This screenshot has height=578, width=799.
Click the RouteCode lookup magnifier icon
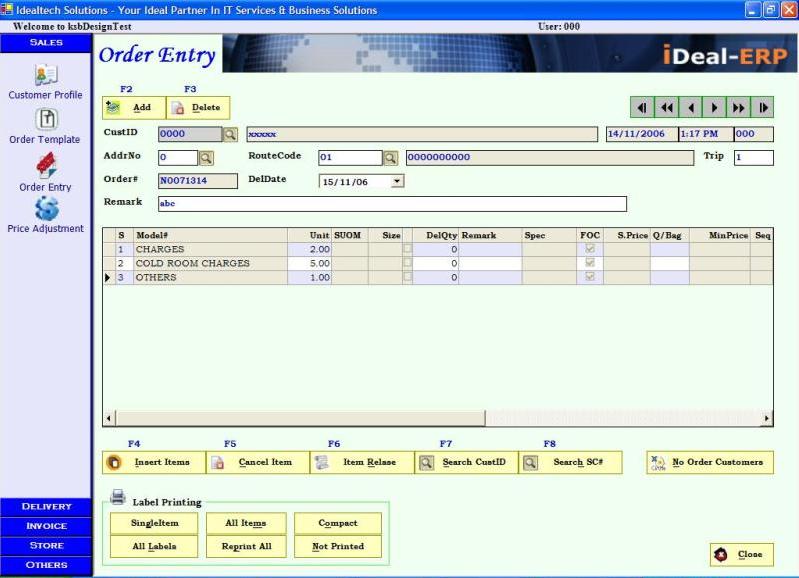pos(390,157)
